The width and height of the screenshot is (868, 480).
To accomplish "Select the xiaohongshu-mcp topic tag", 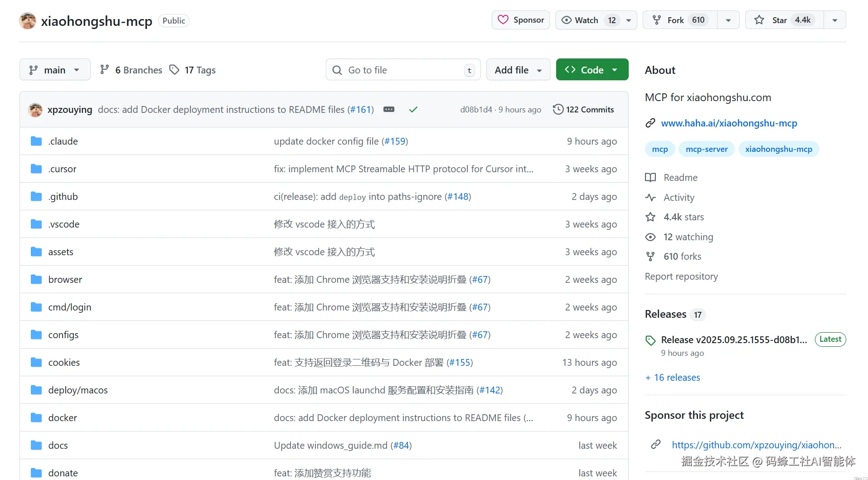I will (779, 149).
